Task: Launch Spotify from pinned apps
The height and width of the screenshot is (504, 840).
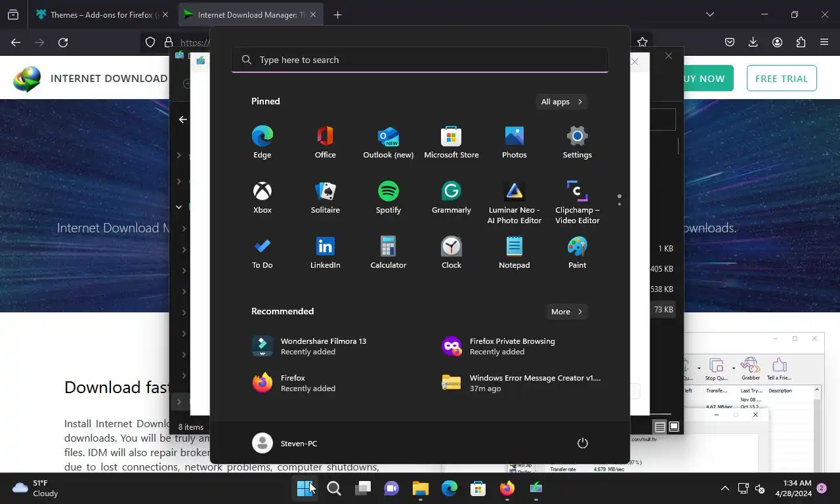Action: [388, 198]
